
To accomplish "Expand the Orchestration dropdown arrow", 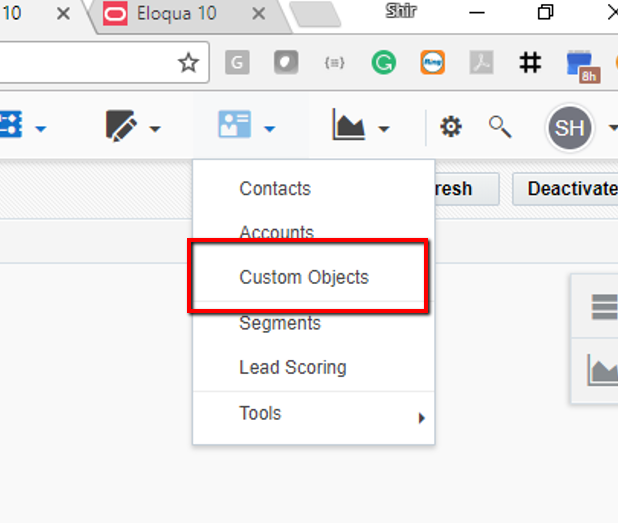I will coord(41,129).
